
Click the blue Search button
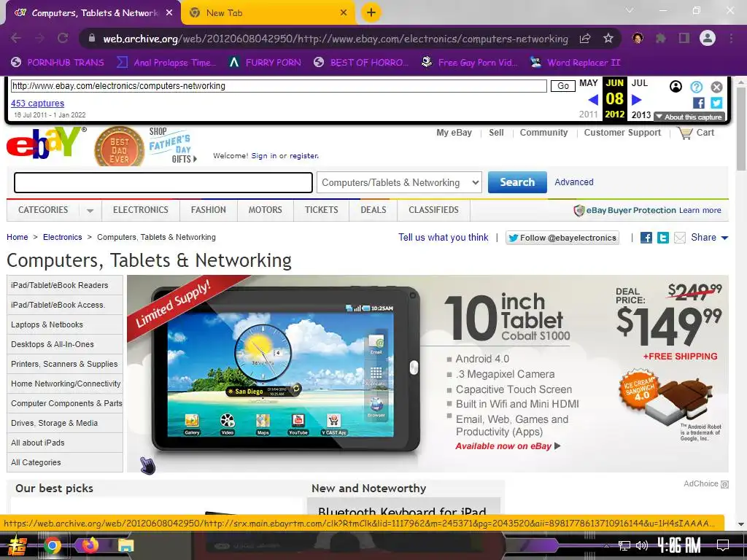517,182
